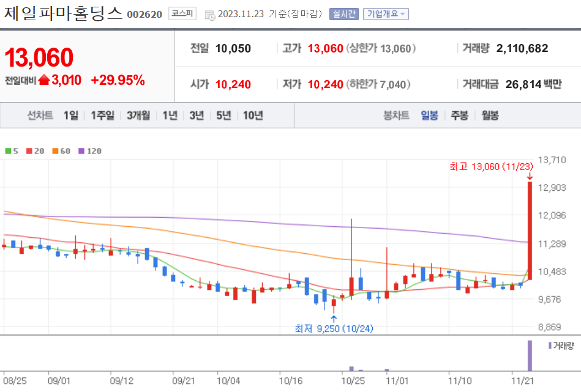Click the 실시간 real-time button
The width and height of the screenshot is (581, 392).
coord(344,14)
